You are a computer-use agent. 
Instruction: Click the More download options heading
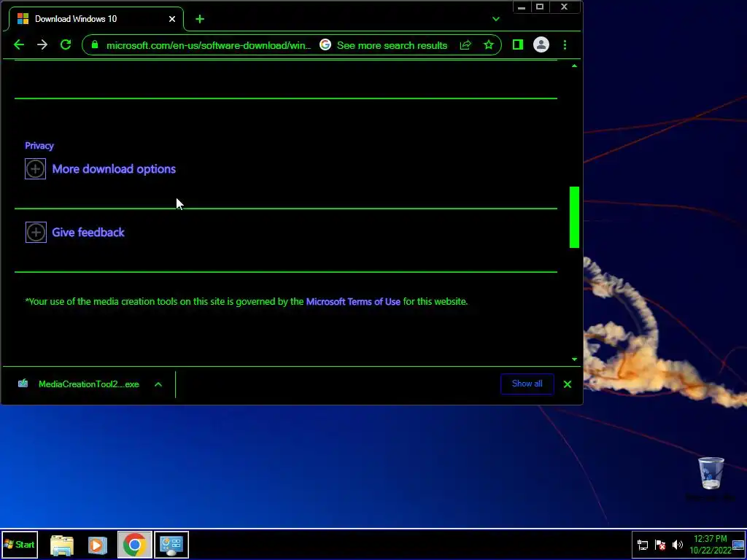point(114,169)
